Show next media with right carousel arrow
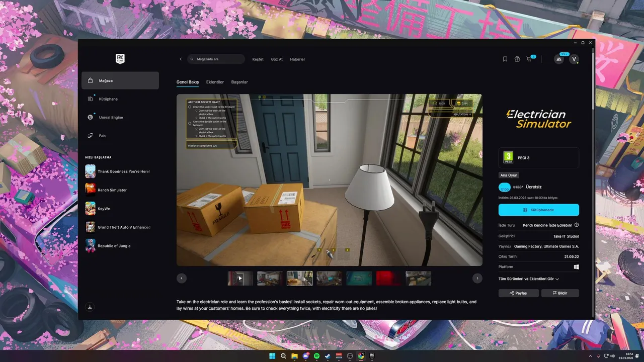This screenshot has height=362, width=644. pos(477,278)
